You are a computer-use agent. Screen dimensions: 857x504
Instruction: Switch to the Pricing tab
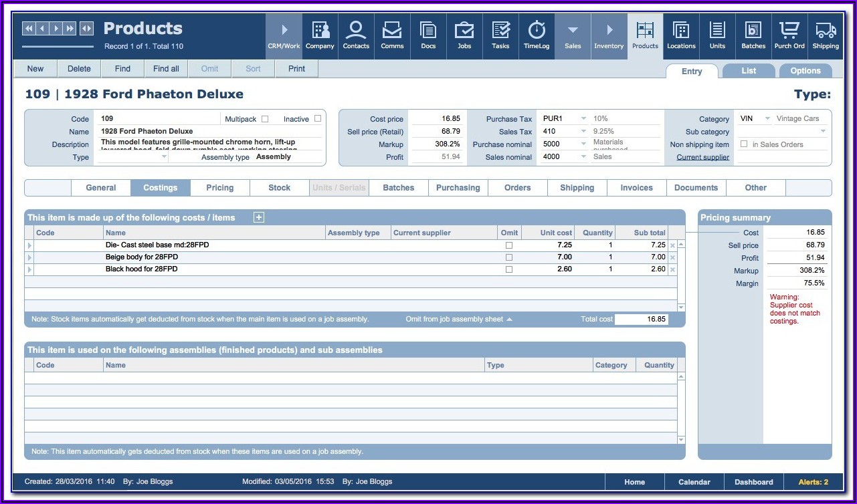[x=219, y=188]
